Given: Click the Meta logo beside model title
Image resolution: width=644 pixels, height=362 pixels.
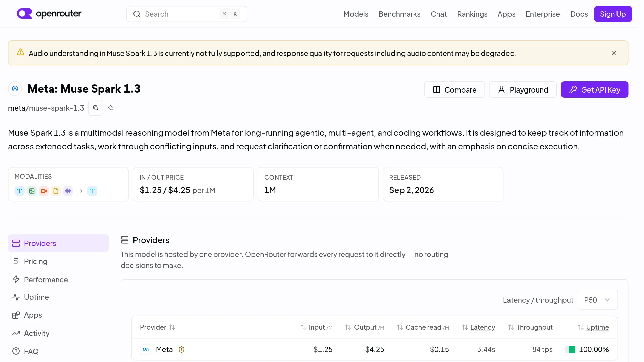Looking at the screenshot, I should [15, 89].
